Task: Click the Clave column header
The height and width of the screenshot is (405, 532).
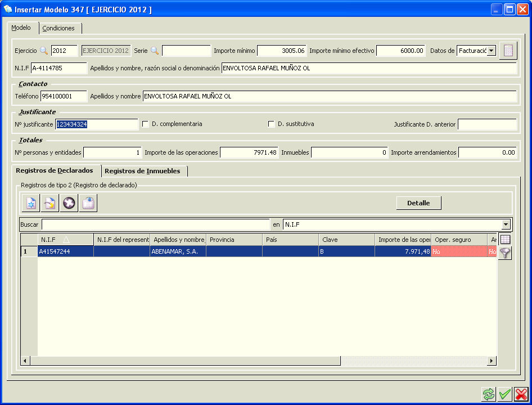Action: 347,239
